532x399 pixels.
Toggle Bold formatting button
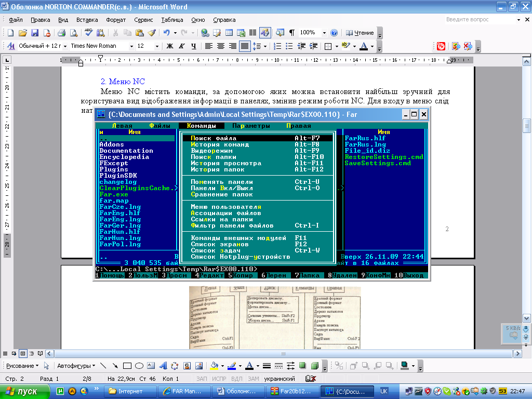click(170, 46)
